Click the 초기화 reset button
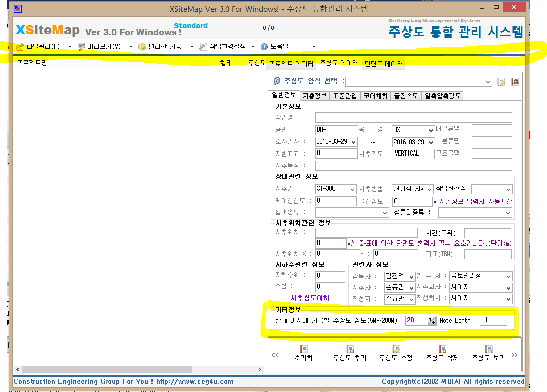 click(x=303, y=353)
